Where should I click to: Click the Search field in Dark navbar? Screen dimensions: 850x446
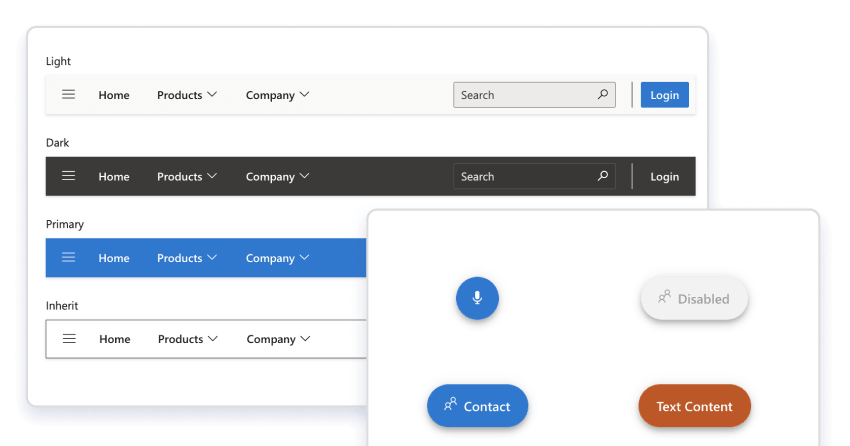point(522,177)
